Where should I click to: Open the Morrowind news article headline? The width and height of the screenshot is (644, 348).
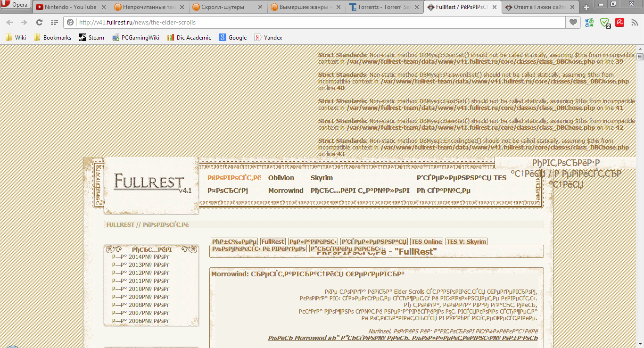[x=307, y=274]
